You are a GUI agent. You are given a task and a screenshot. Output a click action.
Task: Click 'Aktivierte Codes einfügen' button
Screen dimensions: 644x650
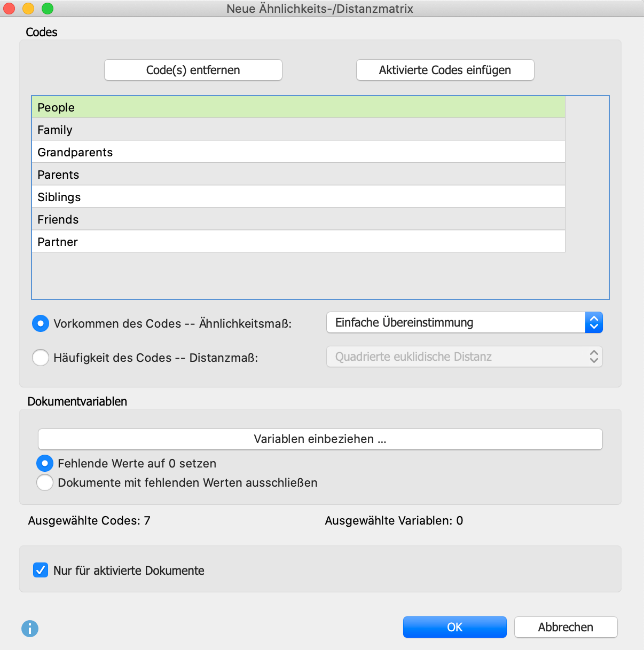(445, 70)
